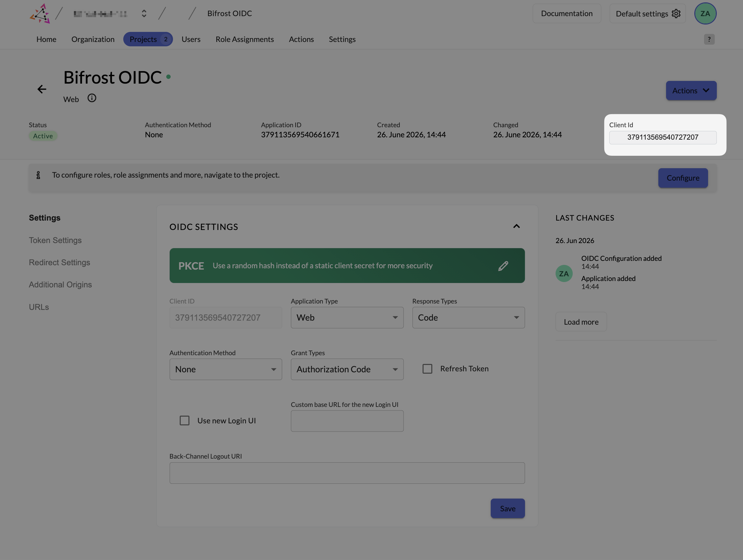This screenshot has height=560, width=743.
Task: Click the Application ID 379113569540661671
Action: pyautogui.click(x=300, y=135)
